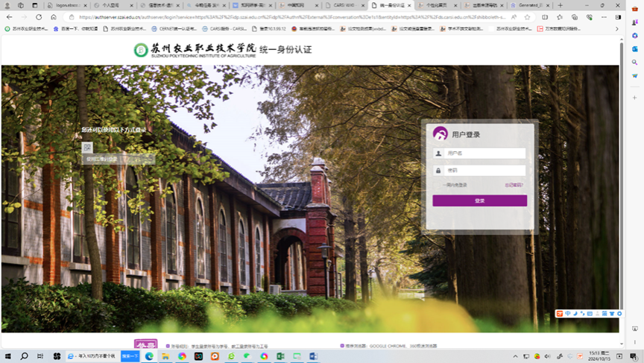Open new browser tab with plus button
Image resolution: width=644 pixels, height=363 pixels.
[x=561, y=5]
